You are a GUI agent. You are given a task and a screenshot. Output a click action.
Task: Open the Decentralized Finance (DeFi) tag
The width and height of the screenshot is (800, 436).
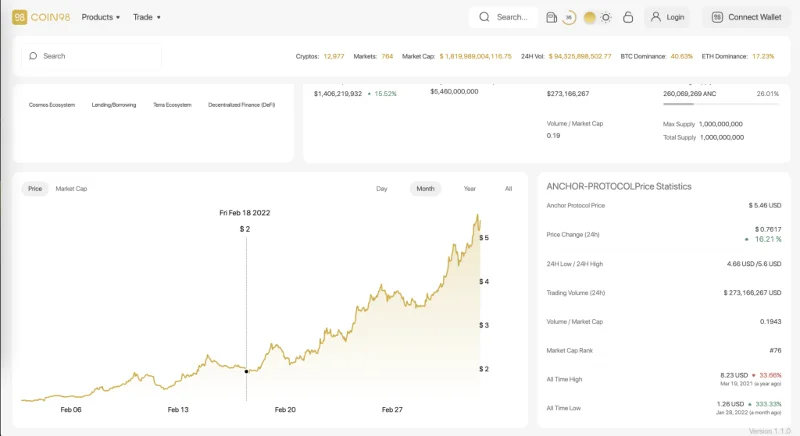[241, 105]
